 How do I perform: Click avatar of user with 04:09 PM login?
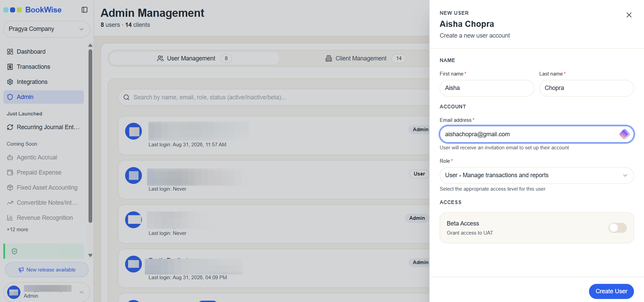133,264
